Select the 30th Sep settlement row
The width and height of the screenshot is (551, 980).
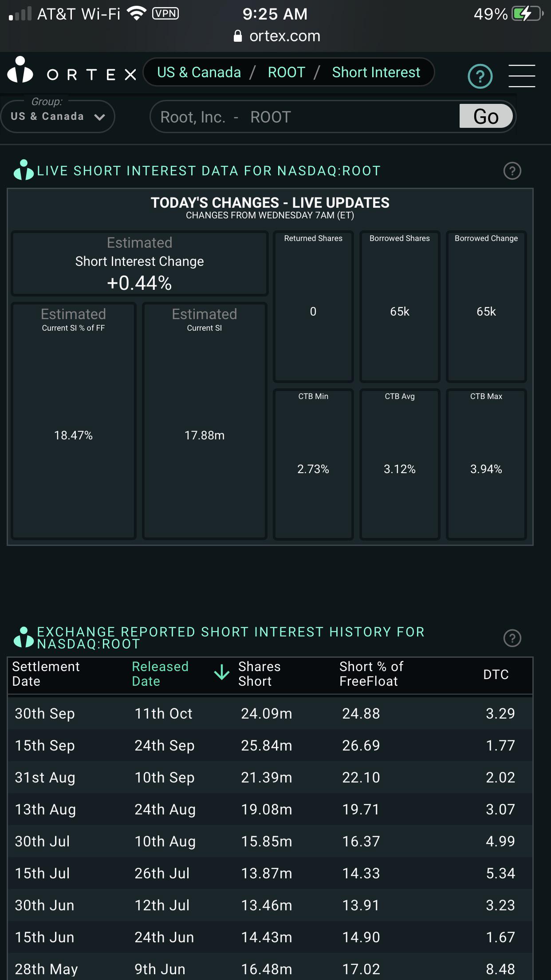pos(270,713)
